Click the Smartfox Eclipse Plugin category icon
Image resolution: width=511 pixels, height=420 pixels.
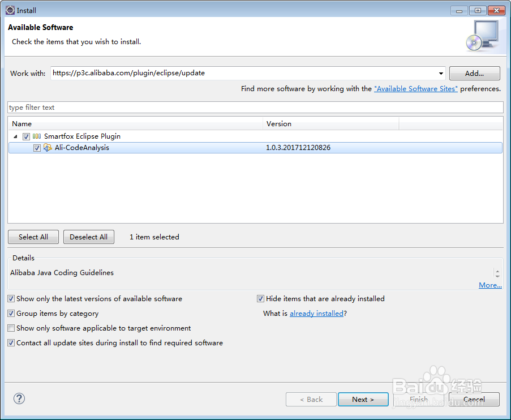click(x=37, y=136)
